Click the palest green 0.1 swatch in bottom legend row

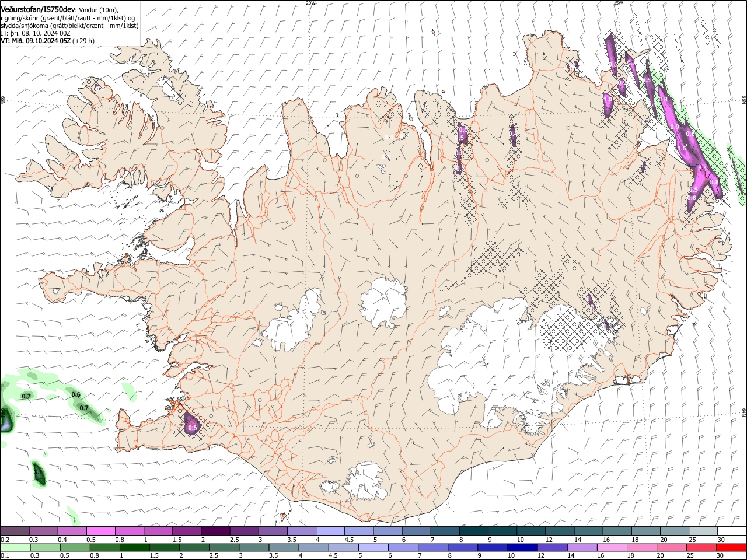(x=15, y=548)
